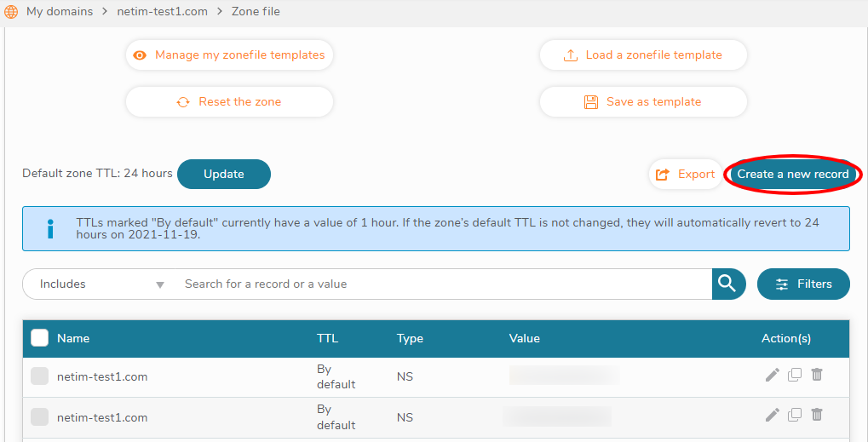Delete the second NS record via trash icon
The height and width of the screenshot is (442, 868).
pos(817,415)
